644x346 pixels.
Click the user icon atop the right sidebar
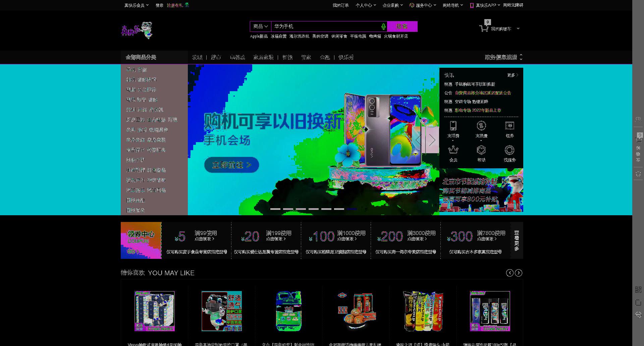point(638,120)
